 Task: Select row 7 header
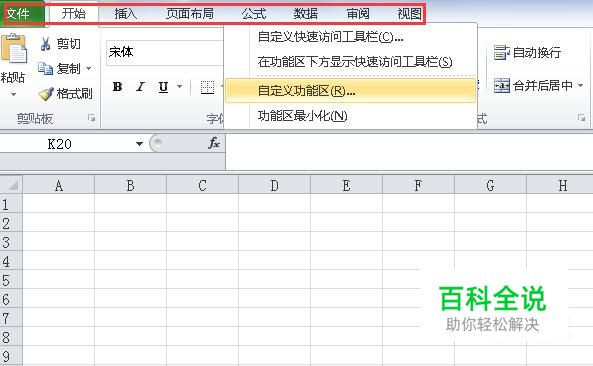[x=11, y=318]
